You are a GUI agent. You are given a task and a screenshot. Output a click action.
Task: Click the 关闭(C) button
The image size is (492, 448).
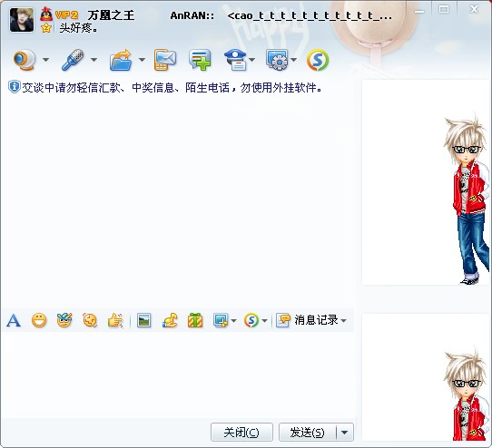click(241, 432)
